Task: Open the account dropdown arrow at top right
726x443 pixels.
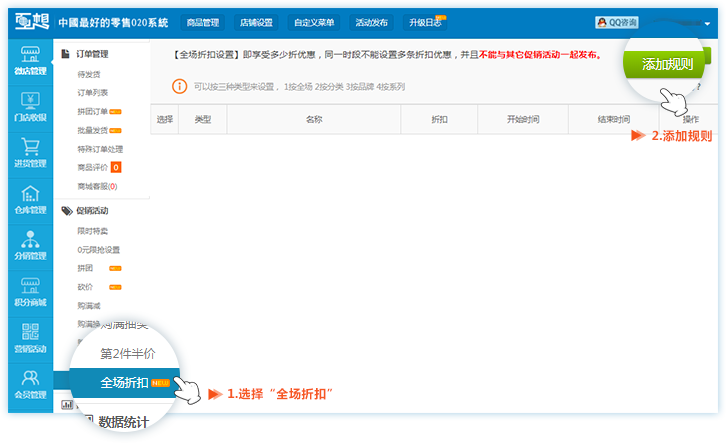Action: click(707, 23)
